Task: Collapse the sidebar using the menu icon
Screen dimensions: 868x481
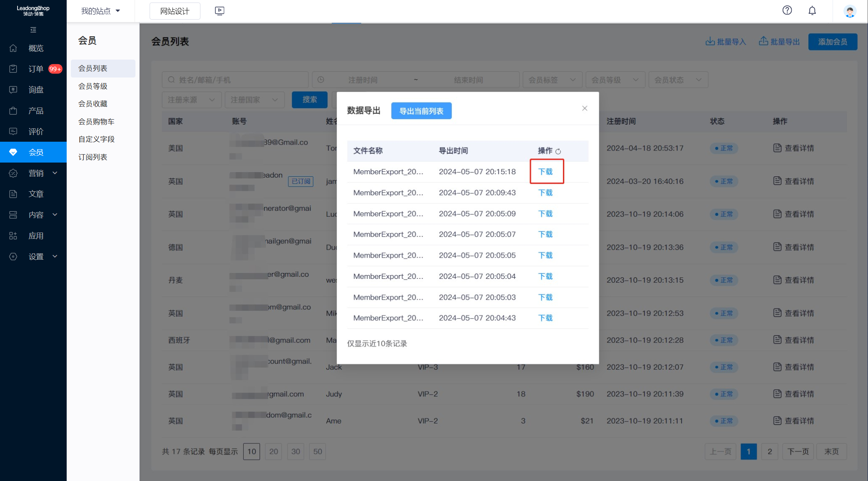Action: tap(33, 30)
